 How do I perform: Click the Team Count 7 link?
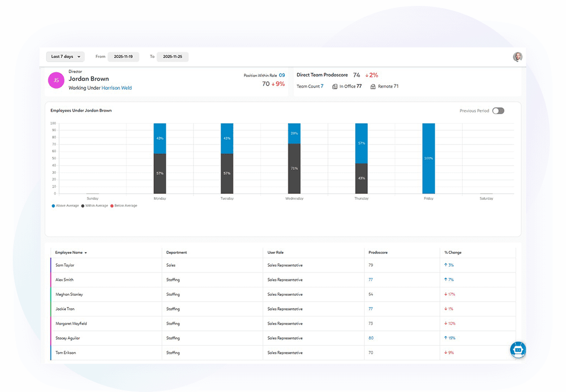(322, 86)
